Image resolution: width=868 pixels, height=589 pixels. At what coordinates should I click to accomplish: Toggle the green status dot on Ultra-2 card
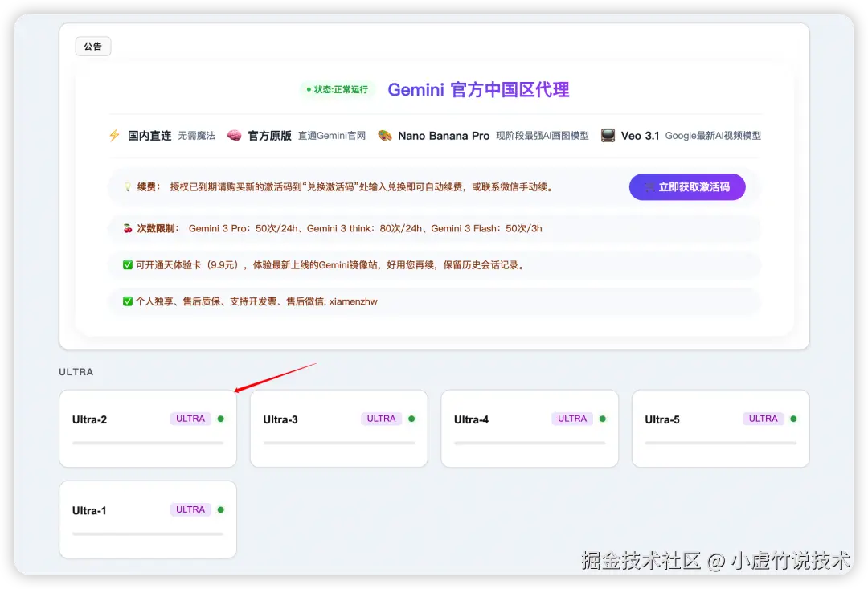(x=221, y=419)
